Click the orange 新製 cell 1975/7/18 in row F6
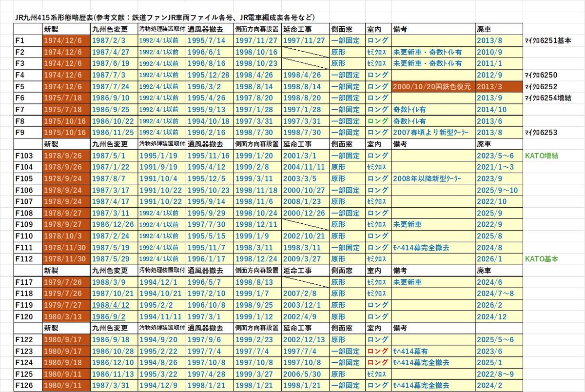The height and width of the screenshot is (392, 585). coord(66,98)
